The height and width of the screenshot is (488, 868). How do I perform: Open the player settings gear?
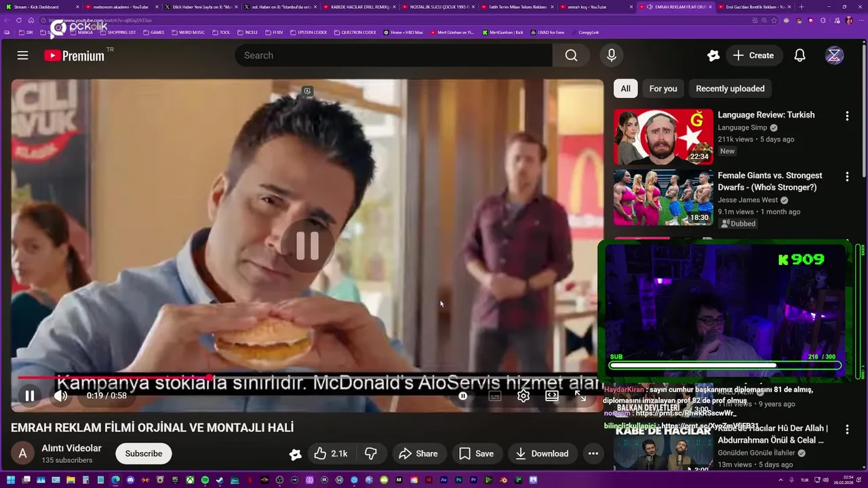click(523, 396)
